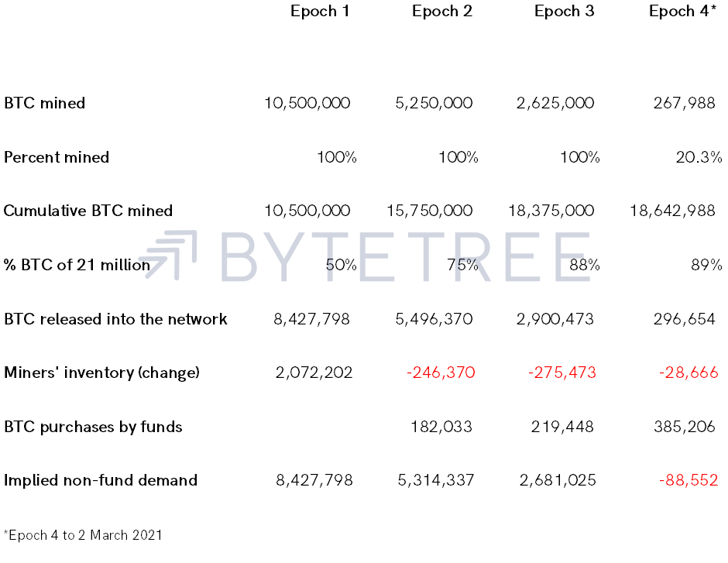Select the BTC mined row label
Viewport: 728px width, 563px height.
[x=45, y=103]
